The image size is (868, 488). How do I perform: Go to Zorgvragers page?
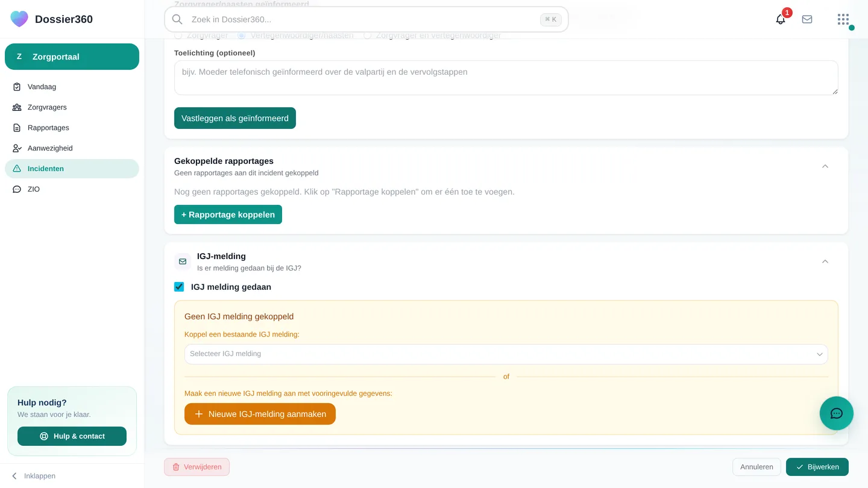[72, 107]
